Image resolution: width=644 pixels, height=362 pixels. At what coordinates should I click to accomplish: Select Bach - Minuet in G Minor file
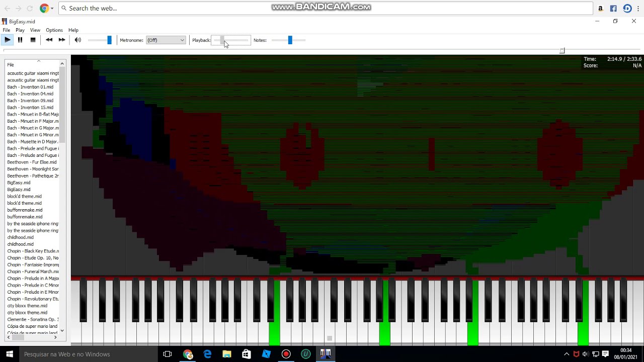click(33, 135)
